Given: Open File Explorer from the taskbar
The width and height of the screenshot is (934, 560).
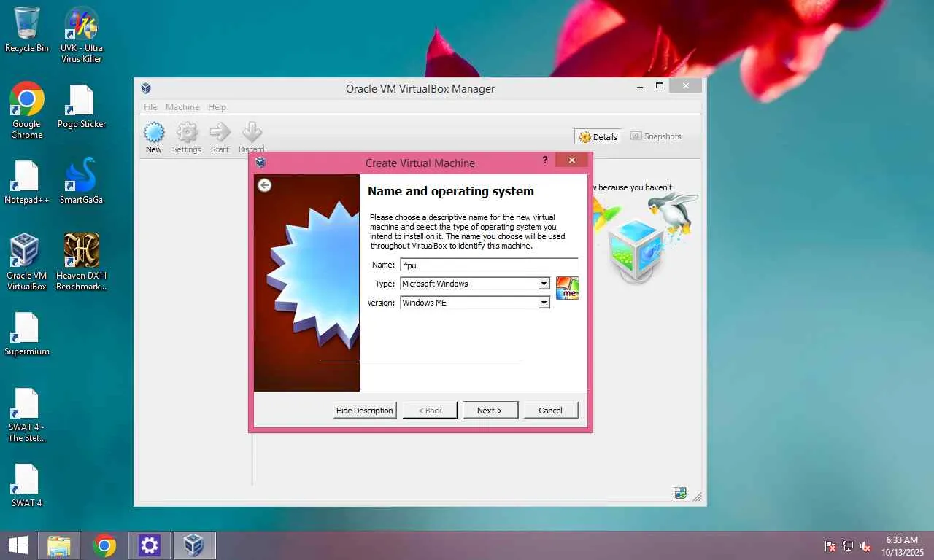Looking at the screenshot, I should [59, 545].
